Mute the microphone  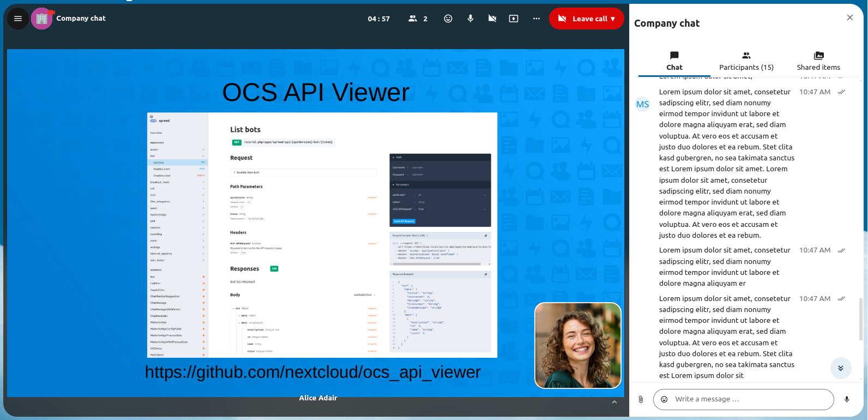tap(471, 19)
